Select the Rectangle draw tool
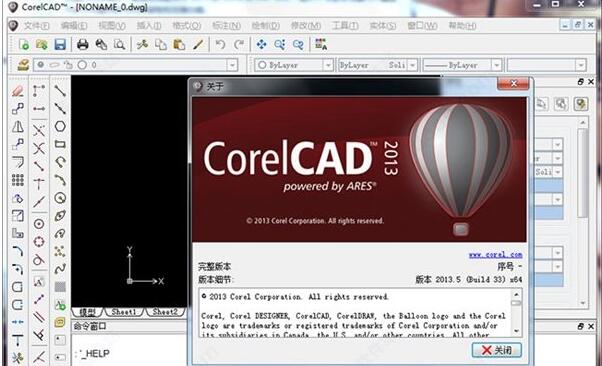This screenshot has height=366, width=602. click(x=60, y=144)
